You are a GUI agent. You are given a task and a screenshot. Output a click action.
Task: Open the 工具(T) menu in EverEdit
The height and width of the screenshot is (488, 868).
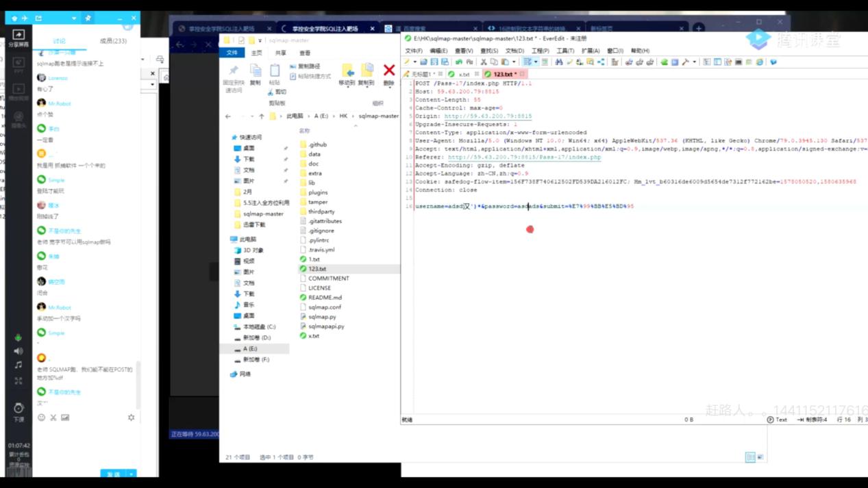pos(565,51)
